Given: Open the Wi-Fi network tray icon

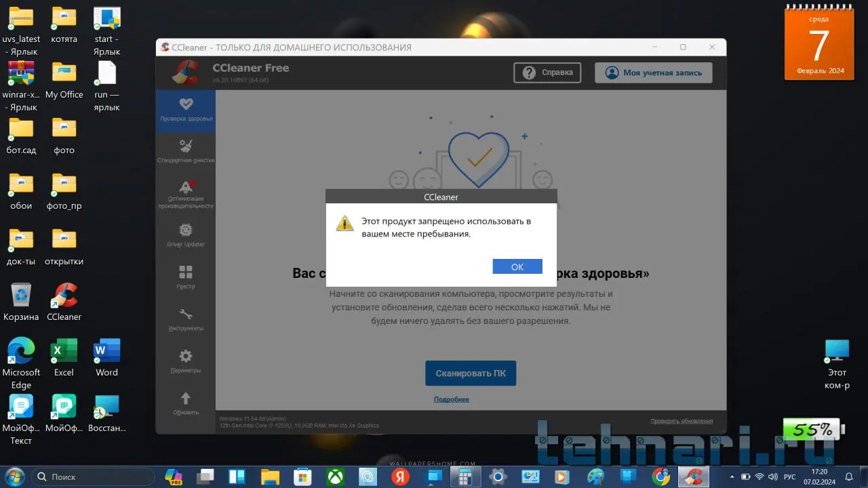Looking at the screenshot, I should coord(759,476).
